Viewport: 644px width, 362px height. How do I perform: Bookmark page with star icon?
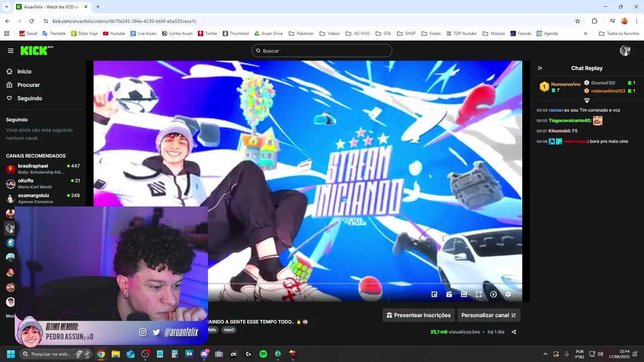click(578, 21)
